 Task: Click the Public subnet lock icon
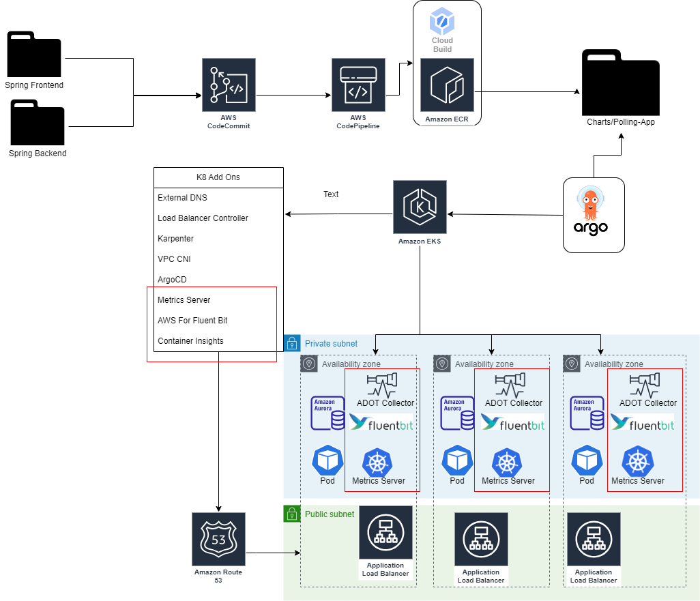292,514
